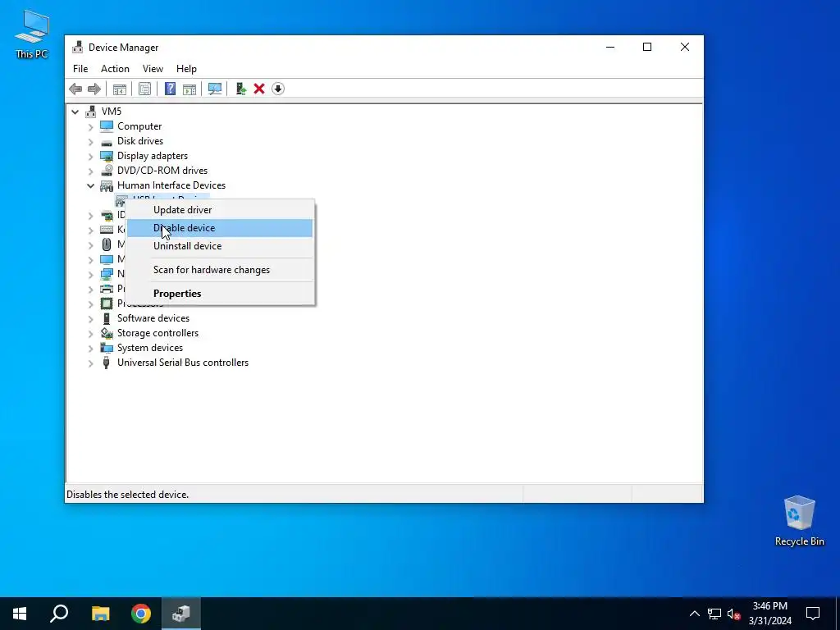The height and width of the screenshot is (630, 840).
Task: Show hidden tray icons chevron
Action: click(x=694, y=614)
